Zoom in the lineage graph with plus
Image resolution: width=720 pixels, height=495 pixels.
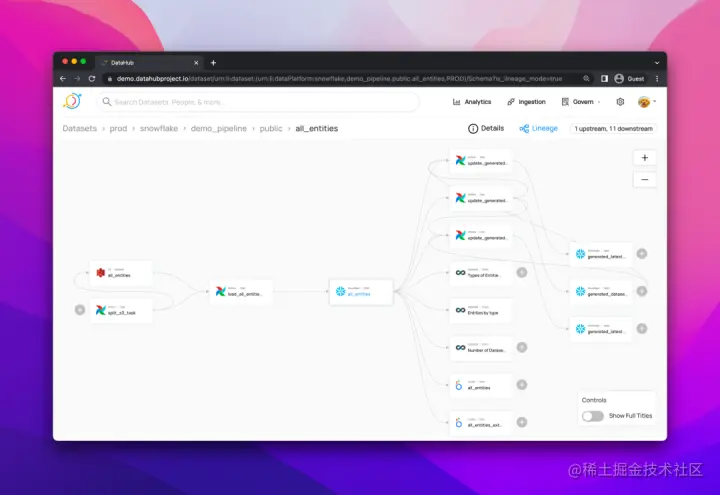tap(645, 158)
